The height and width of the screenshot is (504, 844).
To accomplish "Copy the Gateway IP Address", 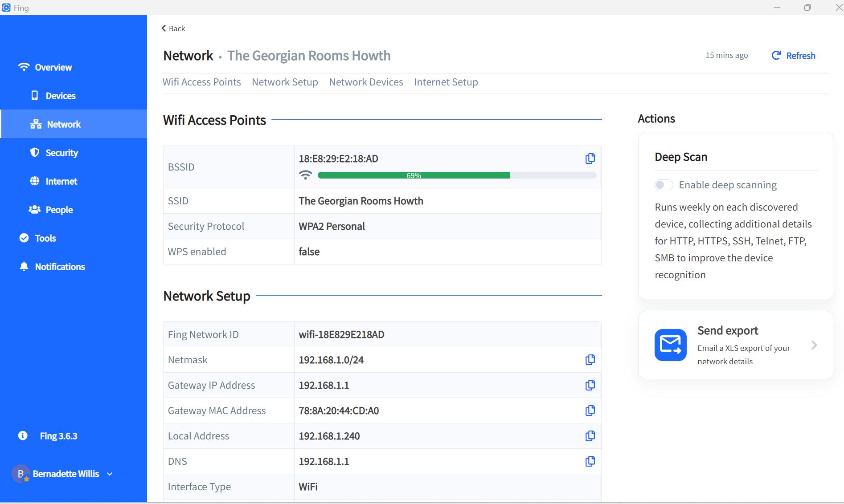I will 590,385.
